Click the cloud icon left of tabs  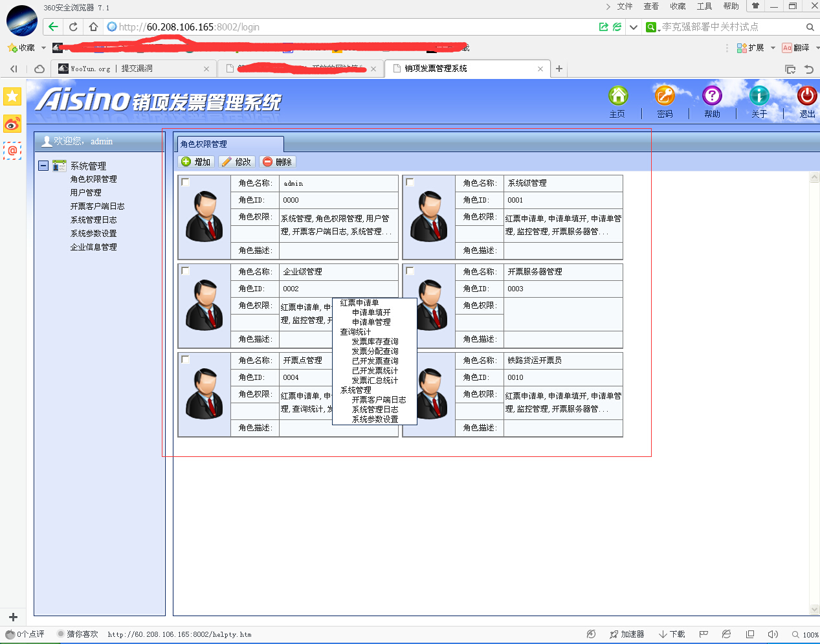[39, 69]
